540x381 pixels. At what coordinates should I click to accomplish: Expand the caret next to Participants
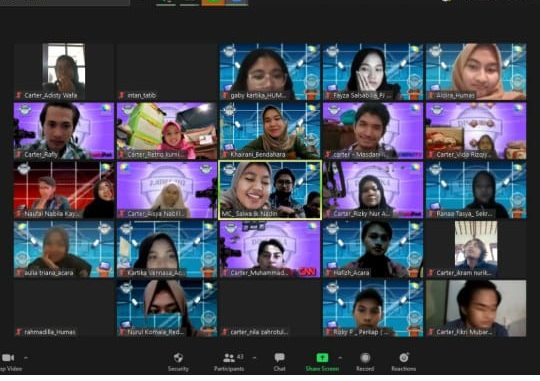click(x=254, y=358)
